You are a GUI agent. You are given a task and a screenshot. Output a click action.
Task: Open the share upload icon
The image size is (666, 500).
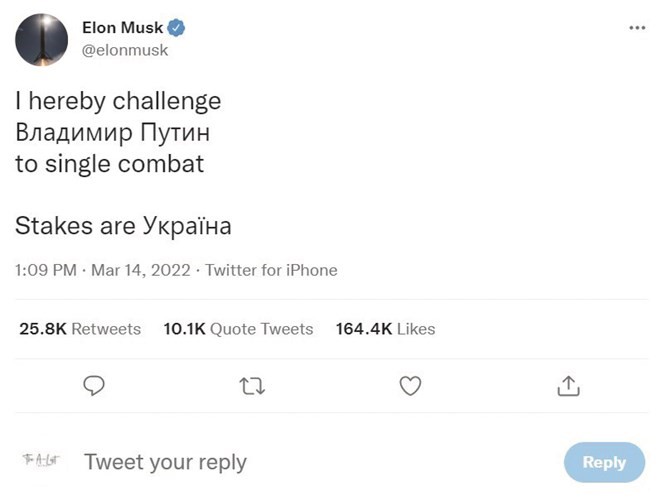coord(568,386)
